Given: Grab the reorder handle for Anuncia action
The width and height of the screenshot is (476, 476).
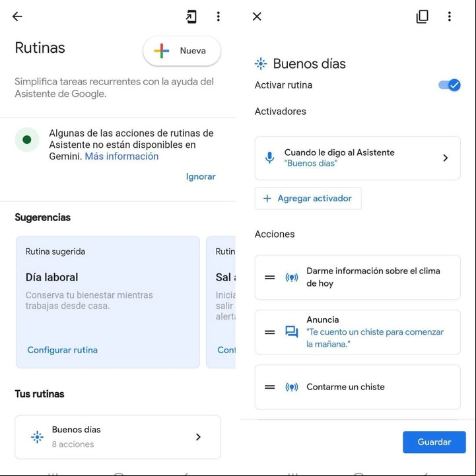Looking at the screenshot, I should click(x=269, y=332).
